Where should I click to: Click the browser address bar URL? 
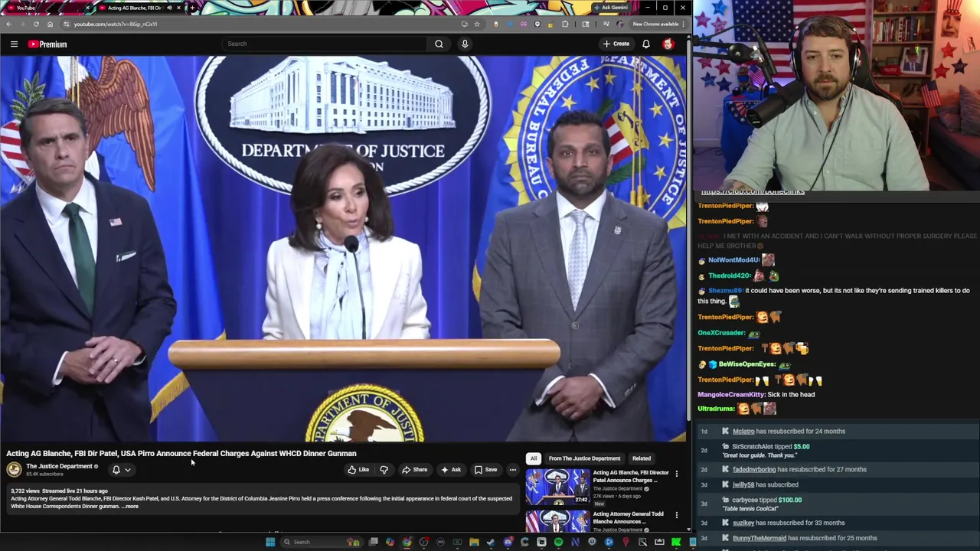116,24
